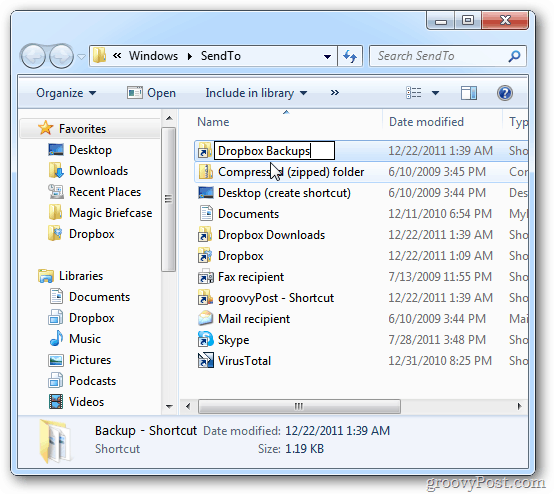Open the recent locations dropdown beside Forward

click(x=82, y=57)
